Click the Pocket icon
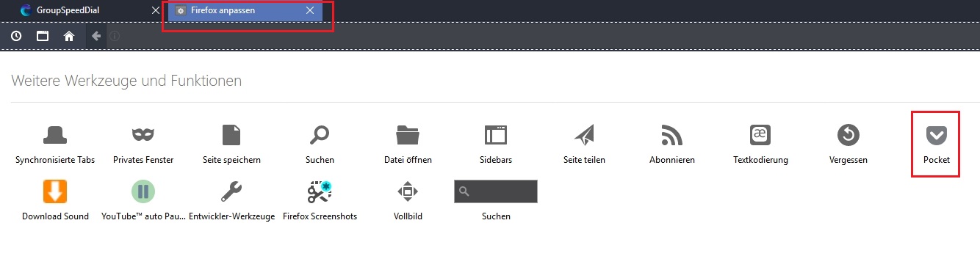The height and width of the screenshot is (278, 980). [936, 135]
